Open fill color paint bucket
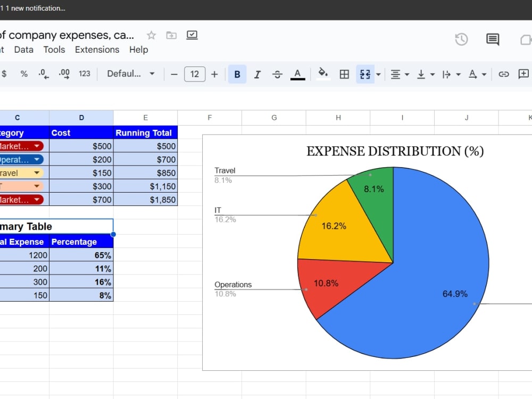Screen dimensions: 532x399 tap(323, 73)
